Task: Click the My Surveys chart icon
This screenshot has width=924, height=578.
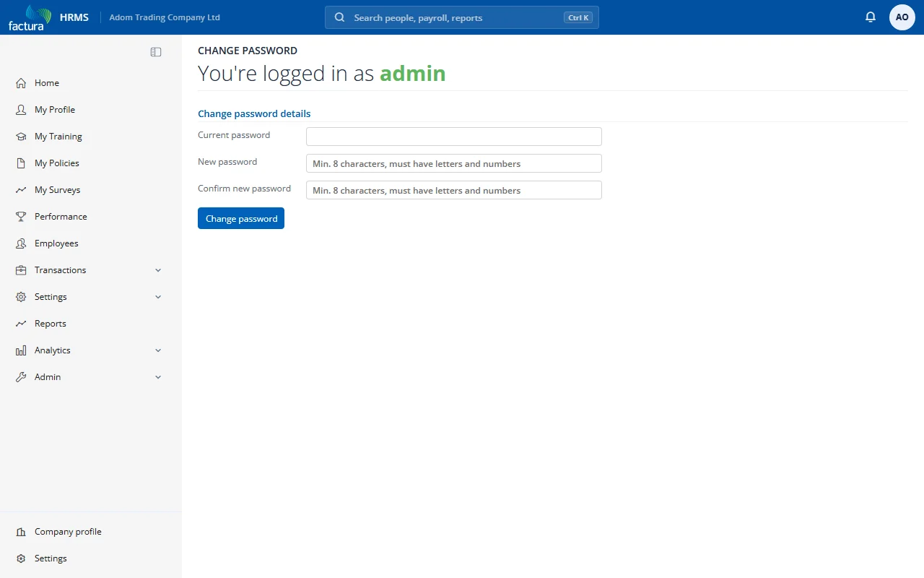Action: [x=21, y=190]
